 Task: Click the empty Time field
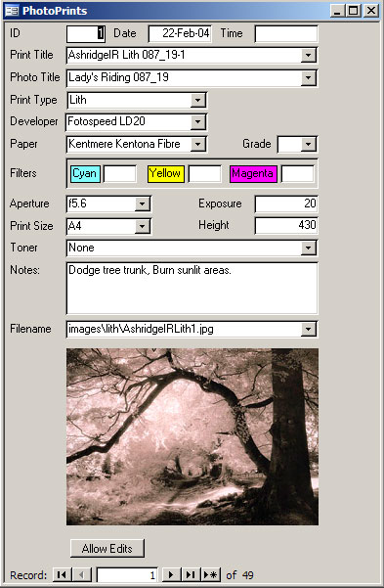tap(286, 33)
